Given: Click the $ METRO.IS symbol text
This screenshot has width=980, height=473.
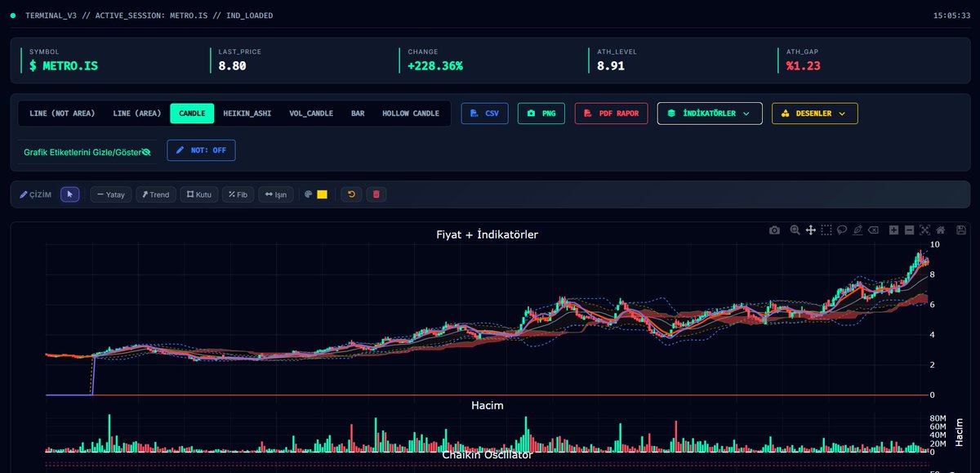Looking at the screenshot, I should click(x=64, y=65).
